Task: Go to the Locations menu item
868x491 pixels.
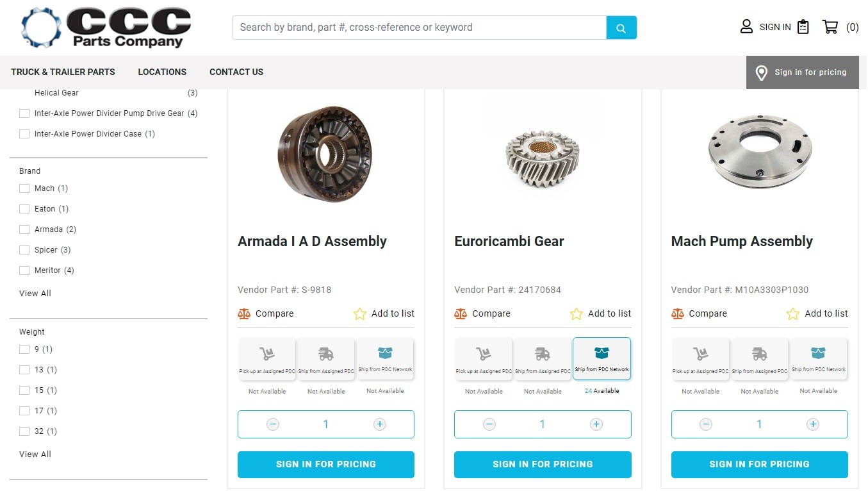Action: [162, 72]
